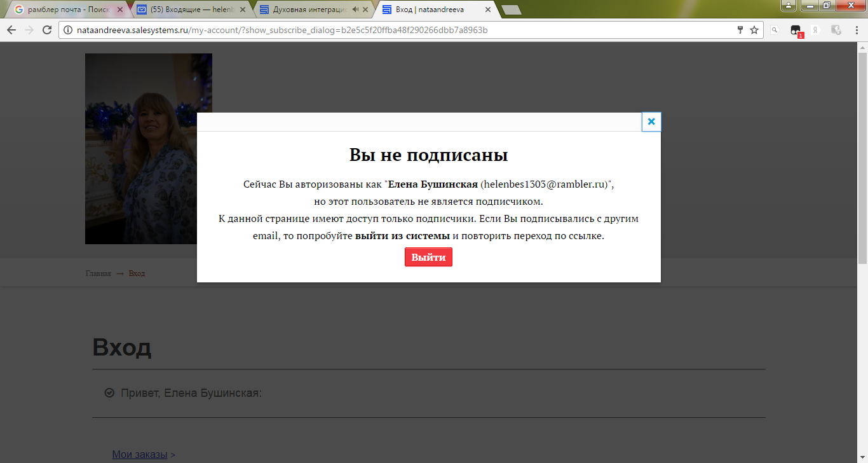Close the 'Вы не подписаны' dialog

pos(651,121)
